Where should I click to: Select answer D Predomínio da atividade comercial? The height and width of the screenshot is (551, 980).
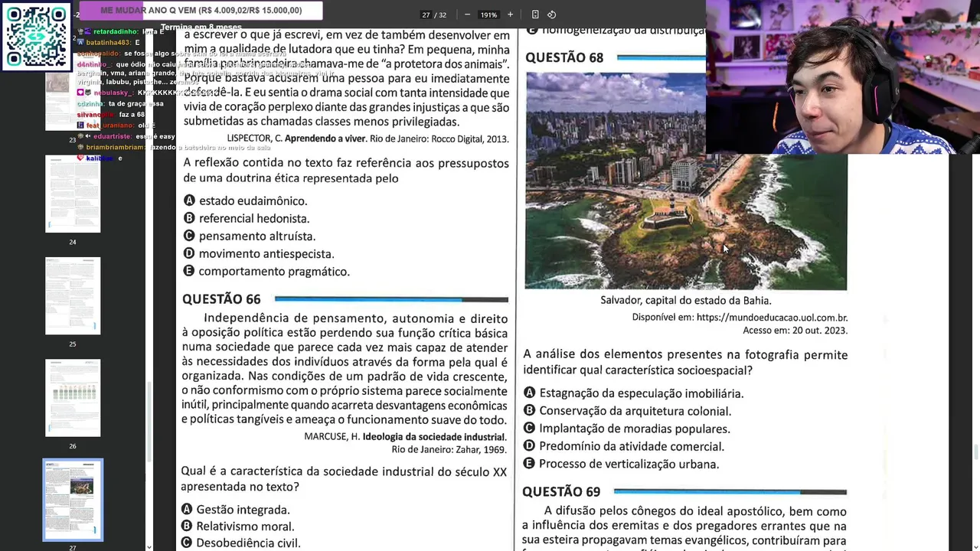click(623, 446)
